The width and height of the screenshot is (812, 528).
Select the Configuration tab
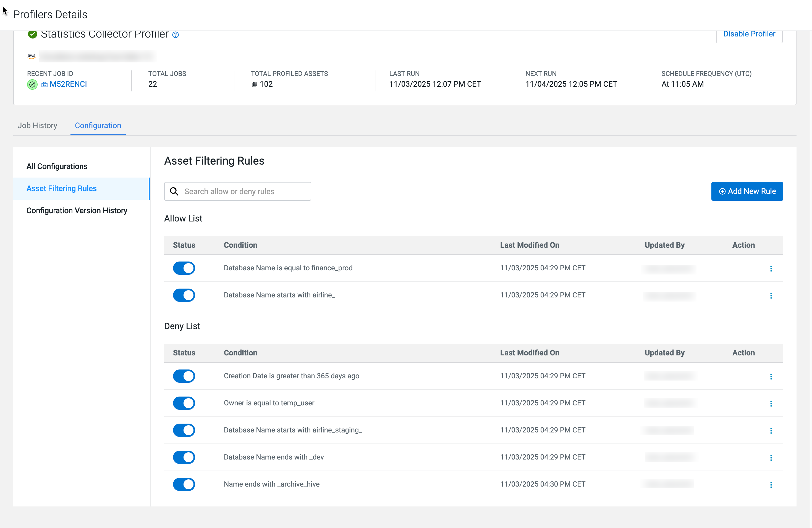click(x=98, y=125)
